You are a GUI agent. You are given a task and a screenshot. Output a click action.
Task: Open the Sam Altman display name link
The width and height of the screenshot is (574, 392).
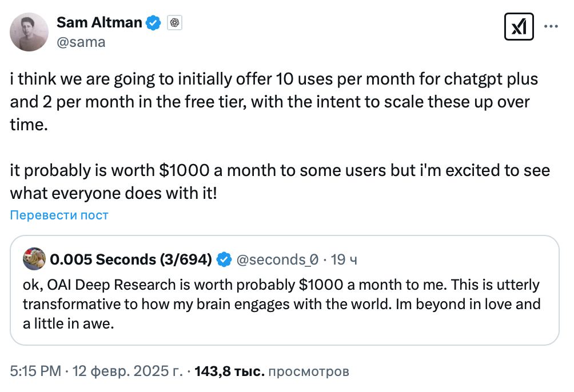[x=99, y=22]
